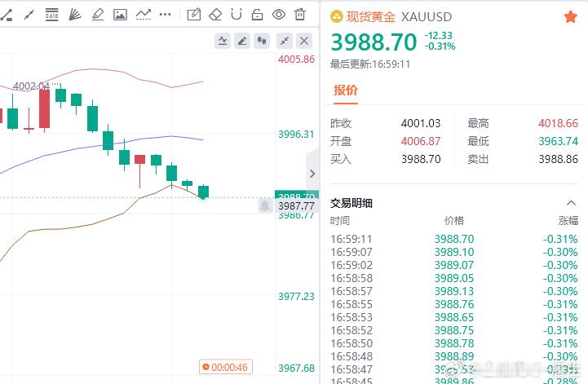Click the 4002.04 high marker on chart
Screen dimensions: 588x384
tap(31, 86)
